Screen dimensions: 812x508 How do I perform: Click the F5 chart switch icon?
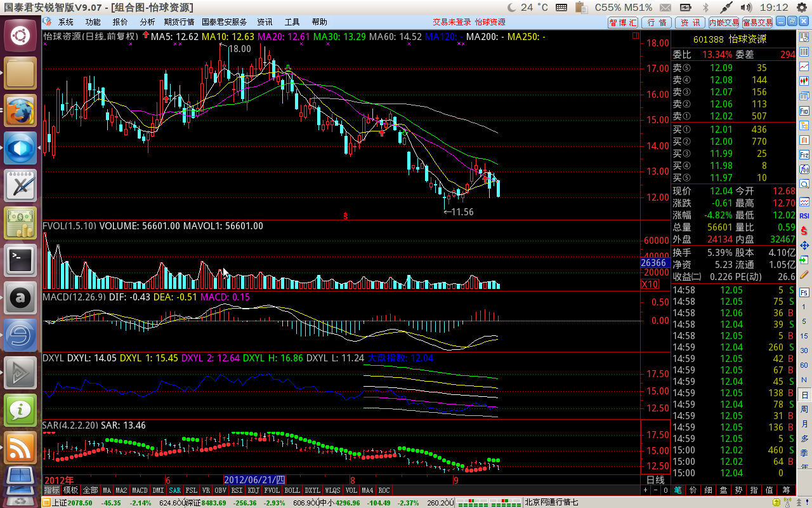click(x=804, y=292)
